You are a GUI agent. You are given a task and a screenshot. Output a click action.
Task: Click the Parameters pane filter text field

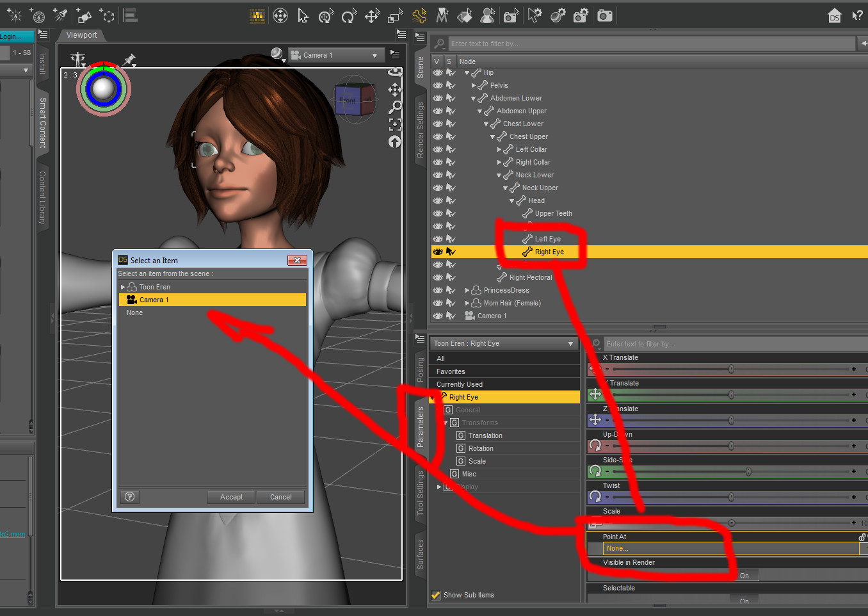point(735,344)
